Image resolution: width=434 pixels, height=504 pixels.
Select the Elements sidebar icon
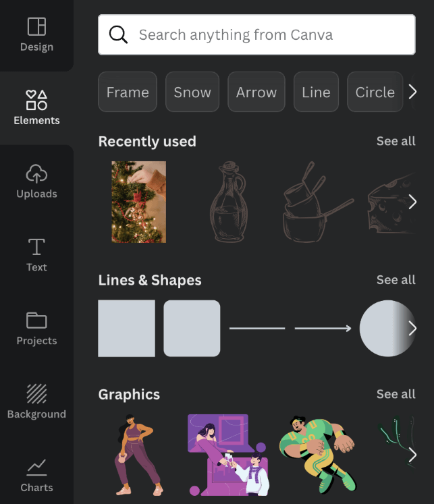pos(36,100)
